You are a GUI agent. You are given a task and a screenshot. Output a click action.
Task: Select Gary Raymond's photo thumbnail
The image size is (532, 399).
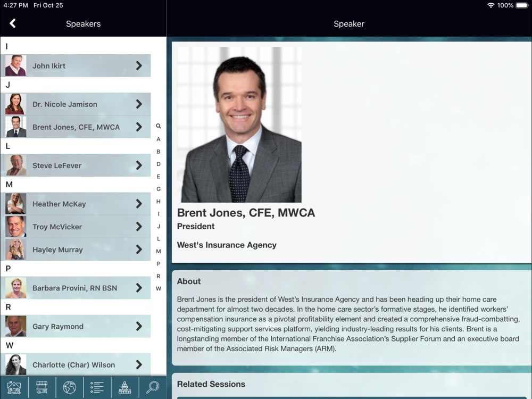tap(15, 327)
